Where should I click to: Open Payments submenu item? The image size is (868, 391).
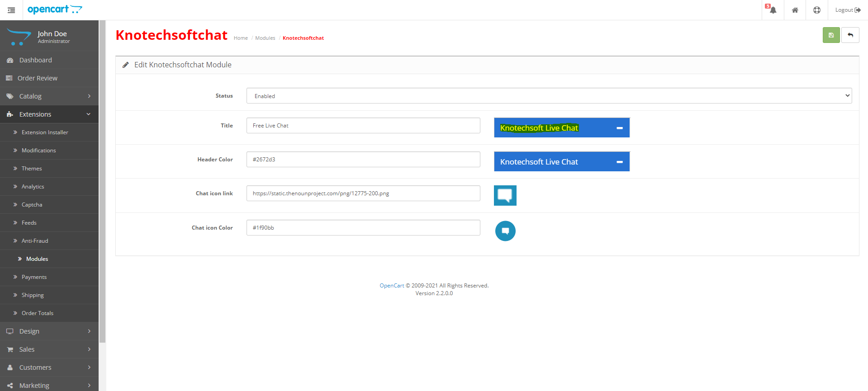49,277
